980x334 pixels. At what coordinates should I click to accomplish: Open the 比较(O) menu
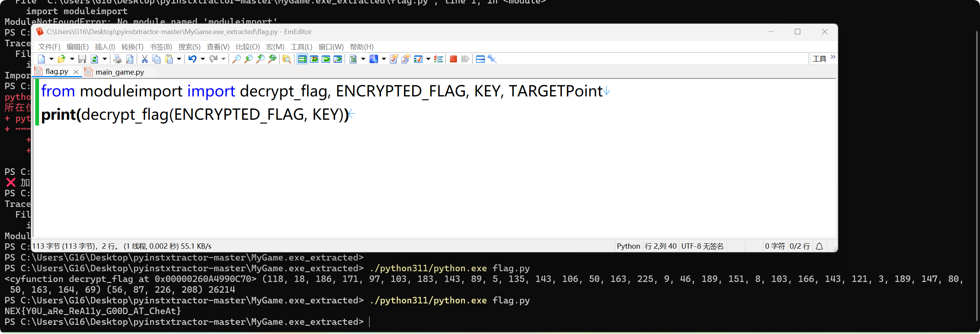(247, 47)
